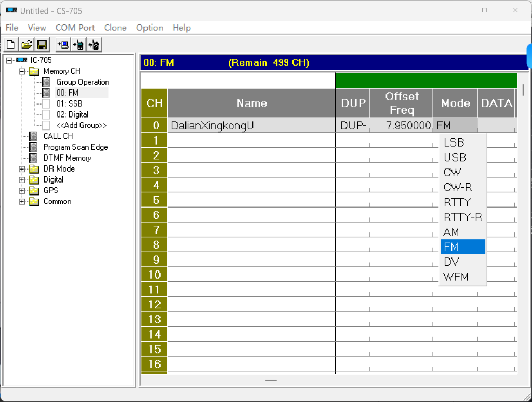The image size is (532, 402).
Task: Click the blank icon beside 01: SSB
Action: 46,103
